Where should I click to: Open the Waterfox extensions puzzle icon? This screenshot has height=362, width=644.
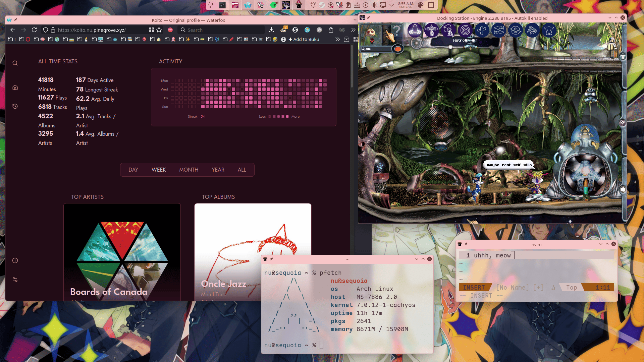tap(331, 30)
